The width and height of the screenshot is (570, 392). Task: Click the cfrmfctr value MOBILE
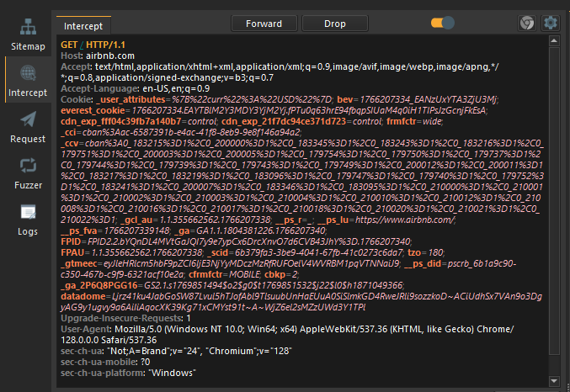click(x=244, y=274)
